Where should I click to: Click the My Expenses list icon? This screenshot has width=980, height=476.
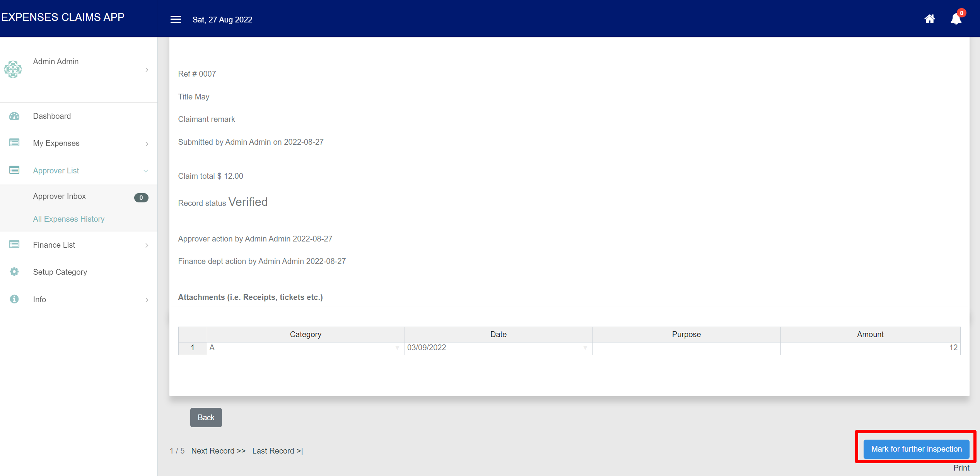coord(14,143)
